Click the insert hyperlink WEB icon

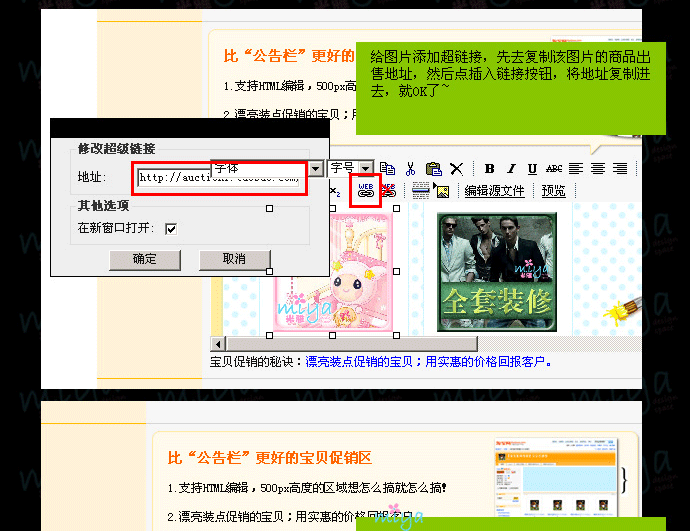pos(366,190)
